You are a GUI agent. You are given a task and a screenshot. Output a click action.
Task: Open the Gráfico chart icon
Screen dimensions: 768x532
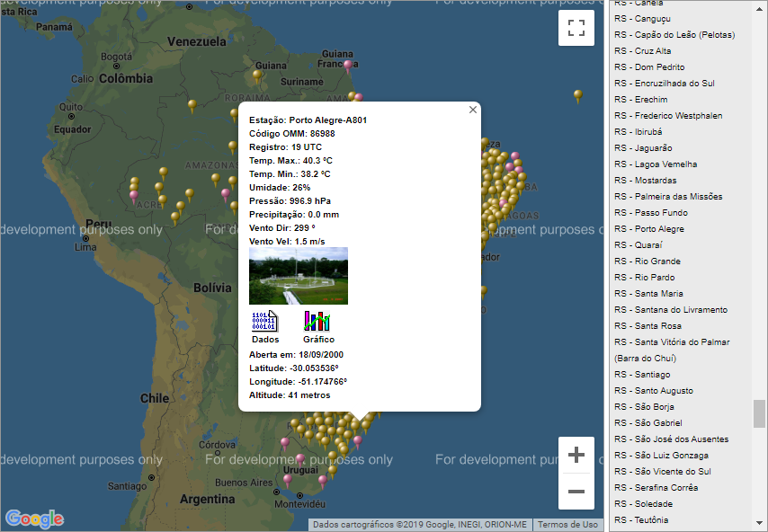[x=317, y=322]
